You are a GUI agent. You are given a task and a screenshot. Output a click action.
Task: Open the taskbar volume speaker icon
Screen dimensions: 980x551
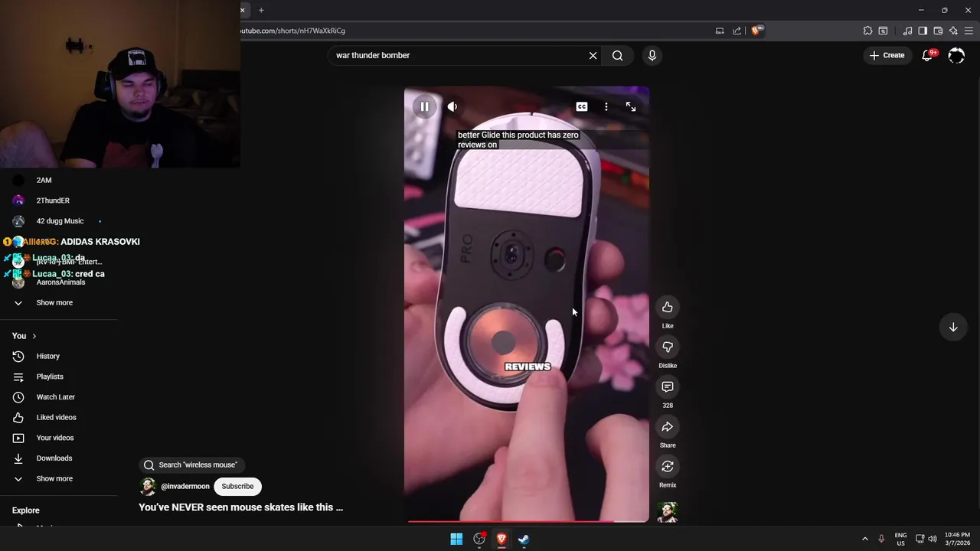pyautogui.click(x=933, y=539)
